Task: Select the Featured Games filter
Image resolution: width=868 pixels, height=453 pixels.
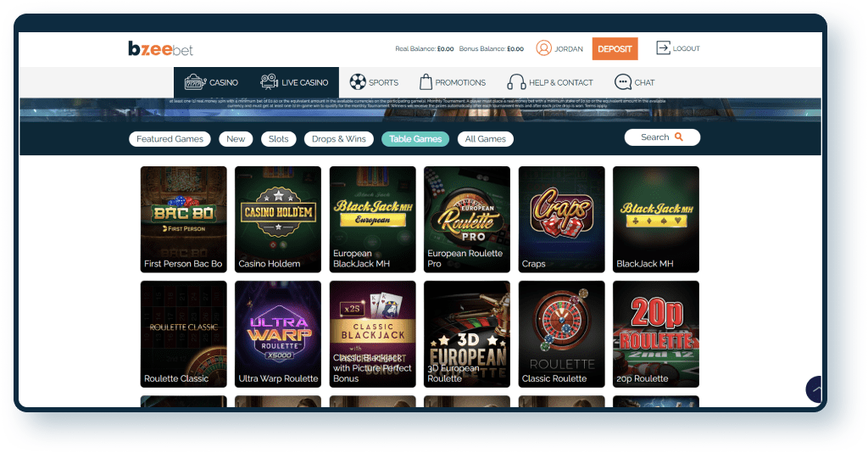Action: 170,139
